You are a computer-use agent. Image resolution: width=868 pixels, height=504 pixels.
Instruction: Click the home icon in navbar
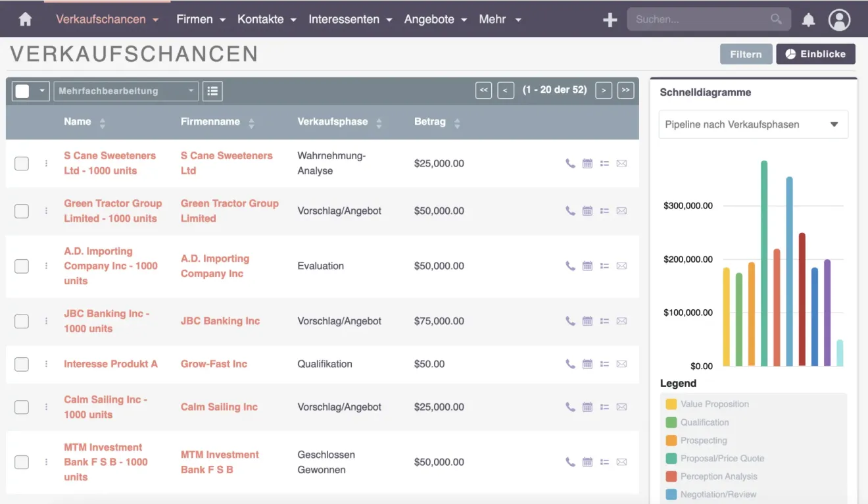click(x=26, y=19)
